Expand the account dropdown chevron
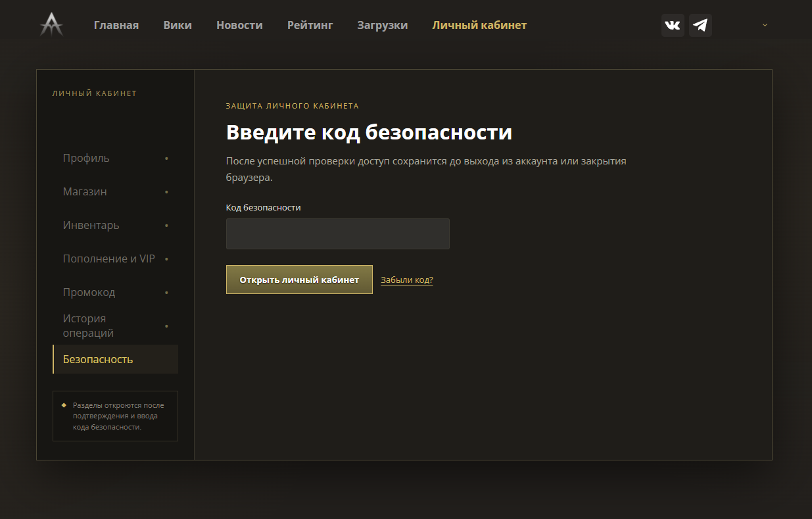This screenshot has height=519, width=812. click(765, 25)
